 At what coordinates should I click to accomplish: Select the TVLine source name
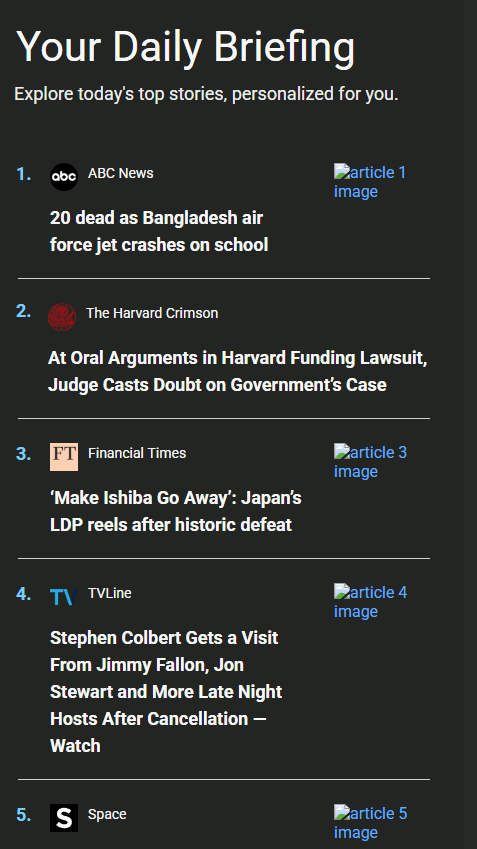tap(109, 593)
